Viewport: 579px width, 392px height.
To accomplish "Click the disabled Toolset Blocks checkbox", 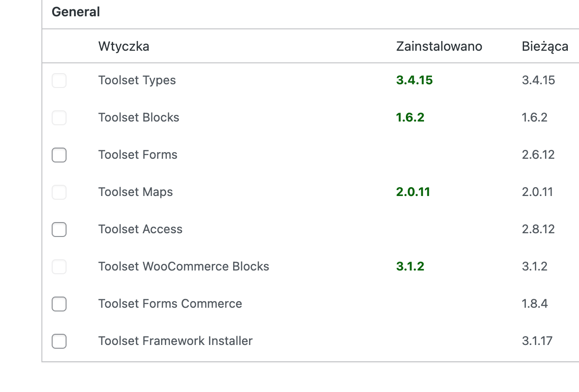I will (x=59, y=118).
